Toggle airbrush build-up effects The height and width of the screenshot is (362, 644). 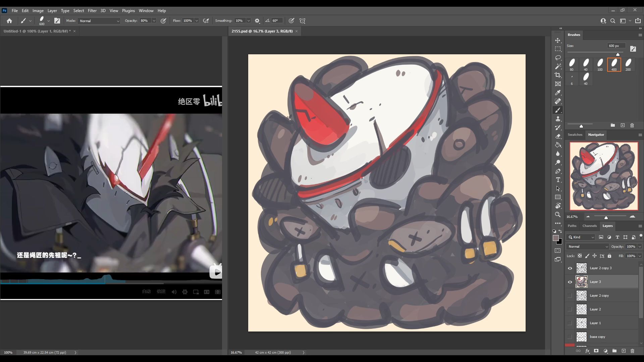206,21
